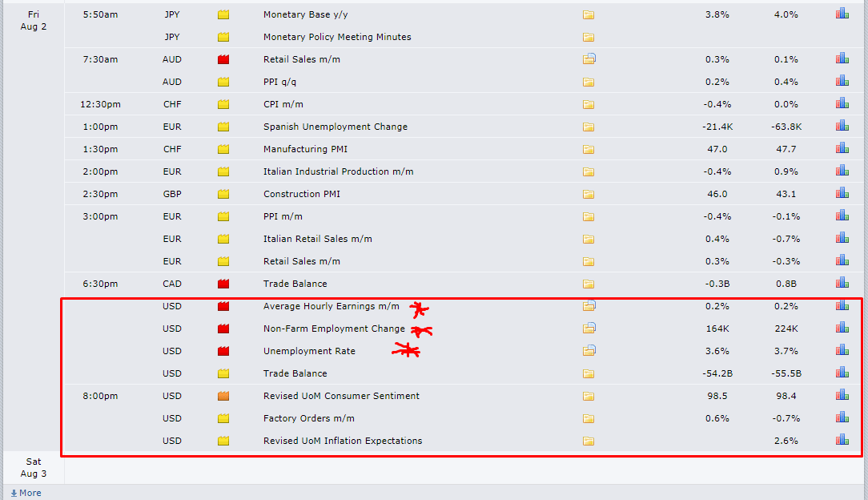Open Monetary Policy Meeting Minutes event

click(337, 37)
